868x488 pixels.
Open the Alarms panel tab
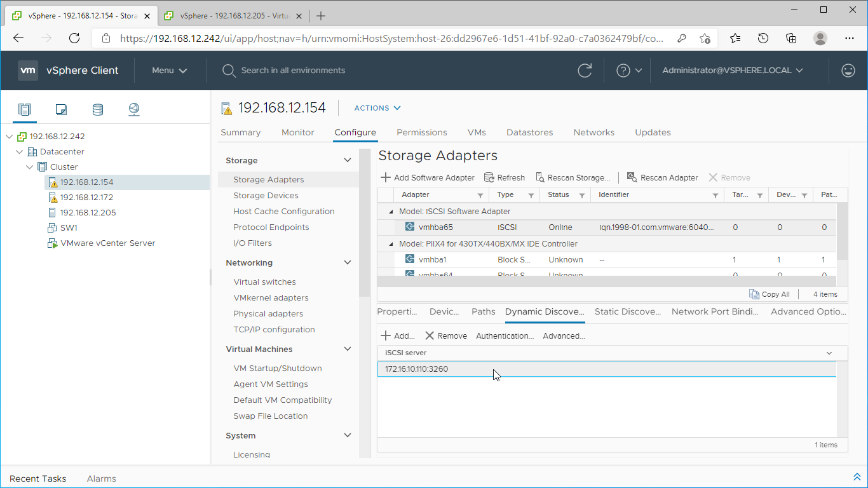pos(102,478)
